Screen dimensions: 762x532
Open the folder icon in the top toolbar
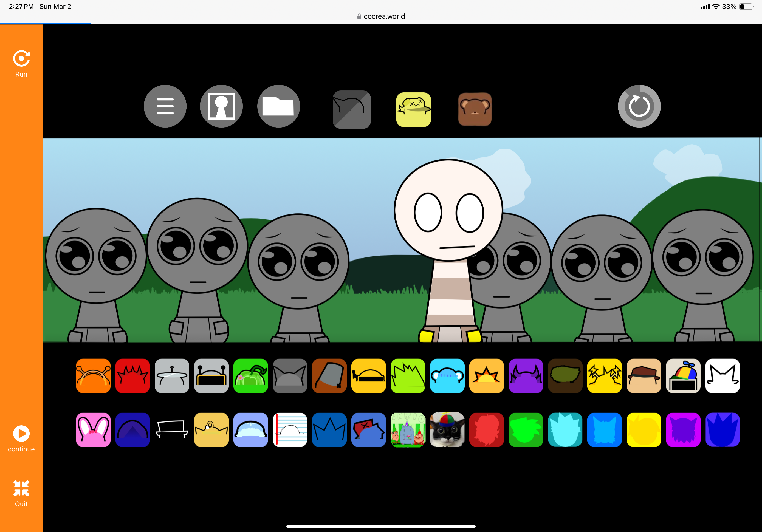tap(278, 106)
